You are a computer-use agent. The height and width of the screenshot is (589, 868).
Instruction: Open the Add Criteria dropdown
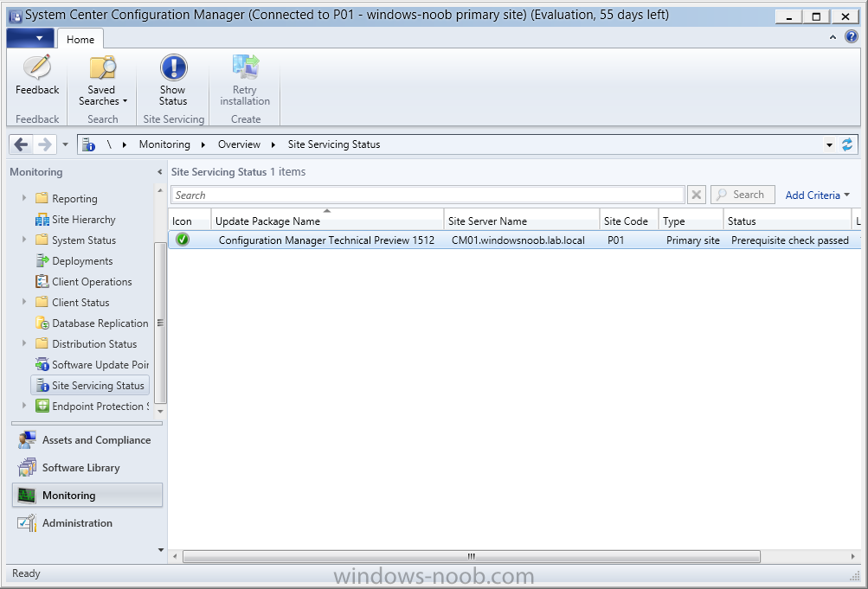(817, 195)
